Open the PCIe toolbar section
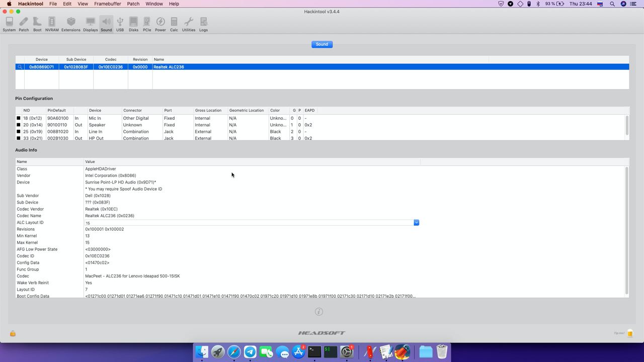The height and width of the screenshot is (362, 644). 147,24
